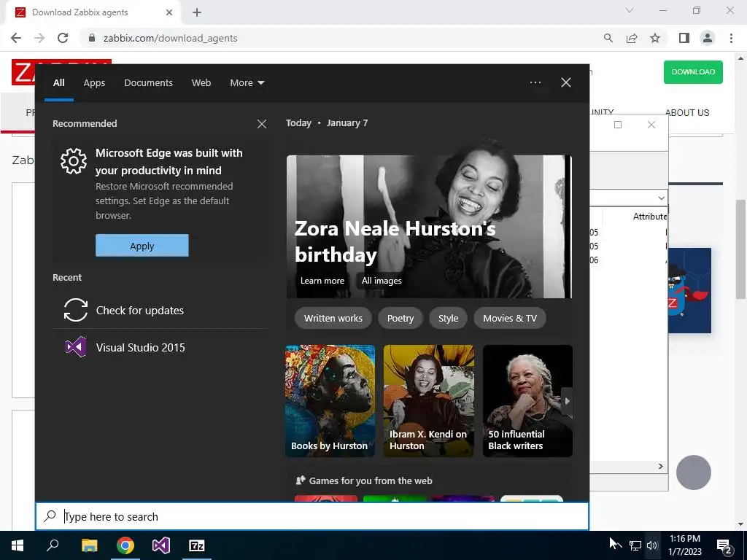This screenshot has height=560, width=747.
Task: Click the taskbar search magnifier icon
Action: 53,545
